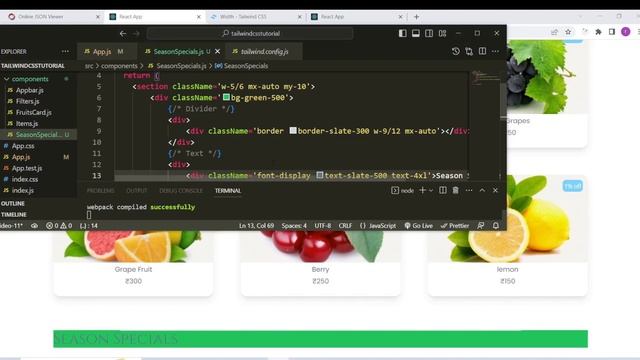Click border-slate-300 color swatch in code
The width and height of the screenshot is (640, 360).
click(293, 131)
